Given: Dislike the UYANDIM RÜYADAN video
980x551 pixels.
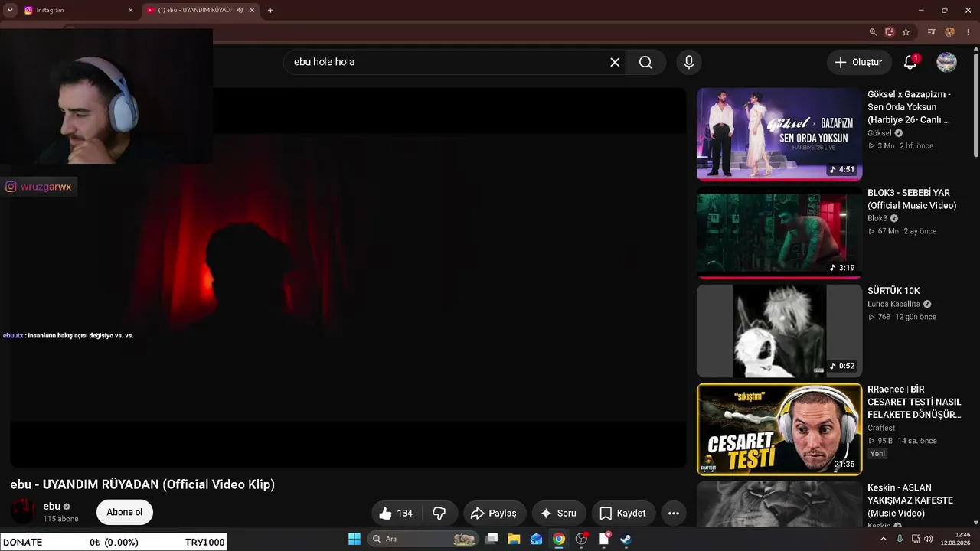Looking at the screenshot, I should tap(439, 513).
